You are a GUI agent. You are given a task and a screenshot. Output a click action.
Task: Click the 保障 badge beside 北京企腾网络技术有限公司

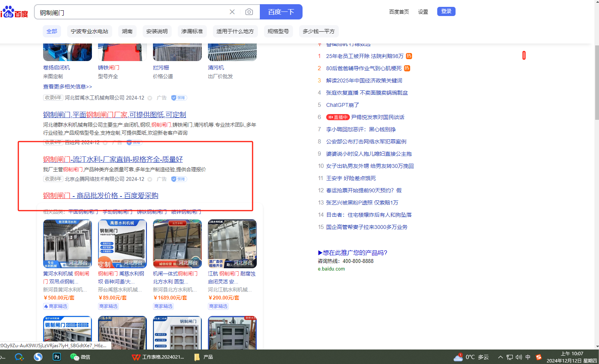point(179,179)
